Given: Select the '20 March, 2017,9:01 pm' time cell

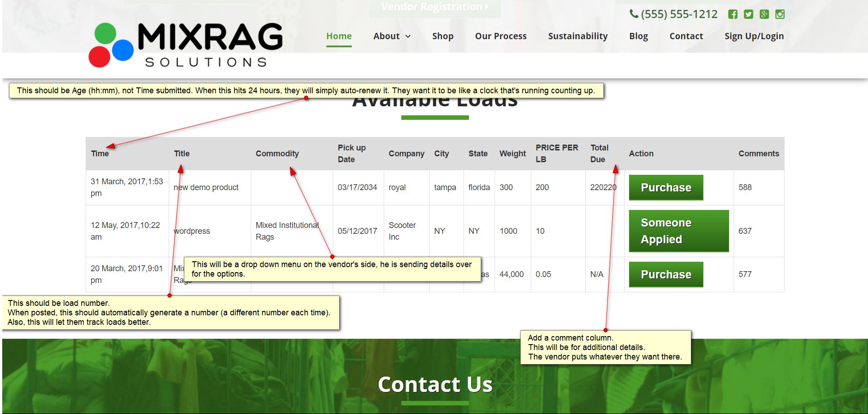Looking at the screenshot, I should [x=127, y=274].
